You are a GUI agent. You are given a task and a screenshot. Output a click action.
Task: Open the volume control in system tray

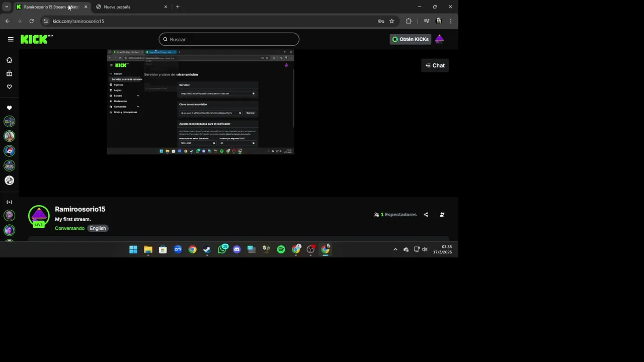pos(424,249)
